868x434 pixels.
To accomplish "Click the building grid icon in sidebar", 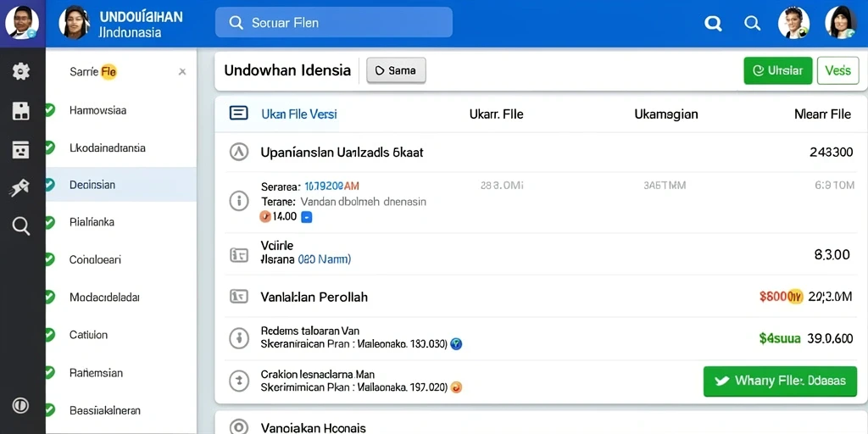I will pyautogui.click(x=21, y=111).
